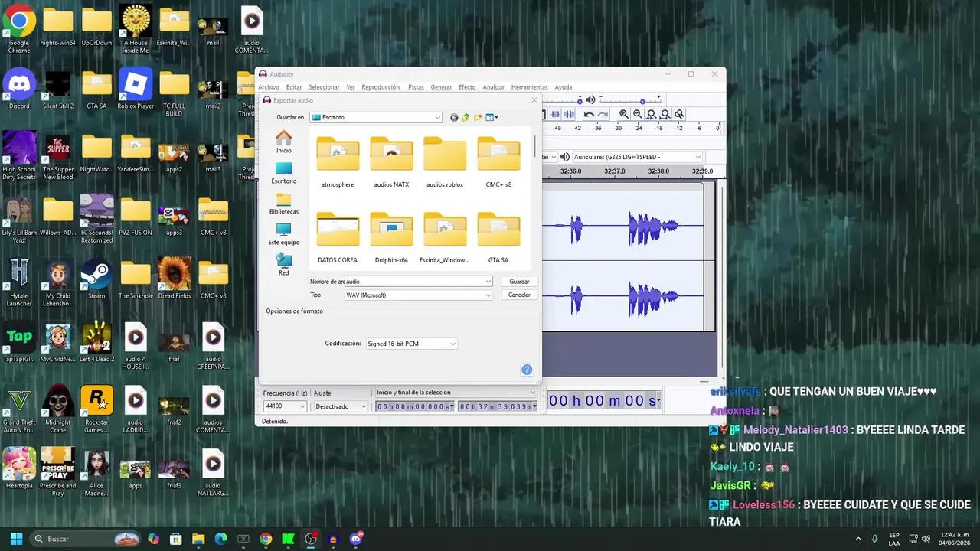980x551 pixels.
Task: Open the Pistas menu
Action: [x=416, y=87]
